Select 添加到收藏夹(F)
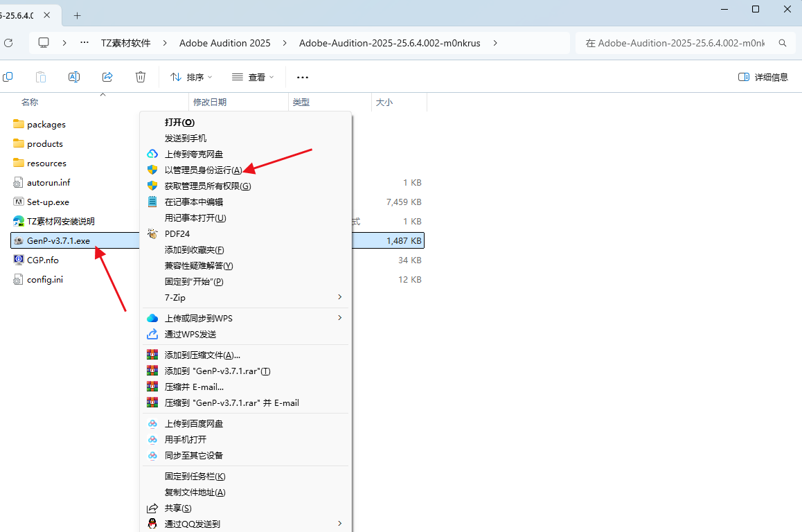802x532 pixels. point(246,249)
